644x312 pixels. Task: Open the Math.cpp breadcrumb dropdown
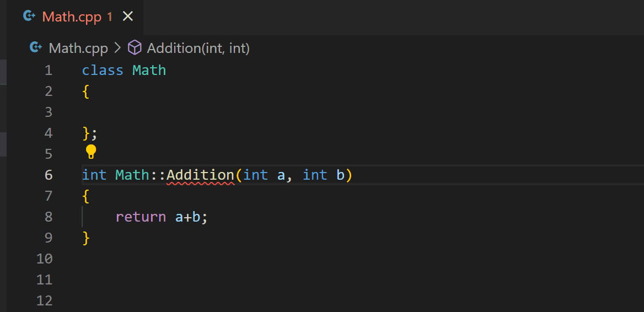click(78, 48)
